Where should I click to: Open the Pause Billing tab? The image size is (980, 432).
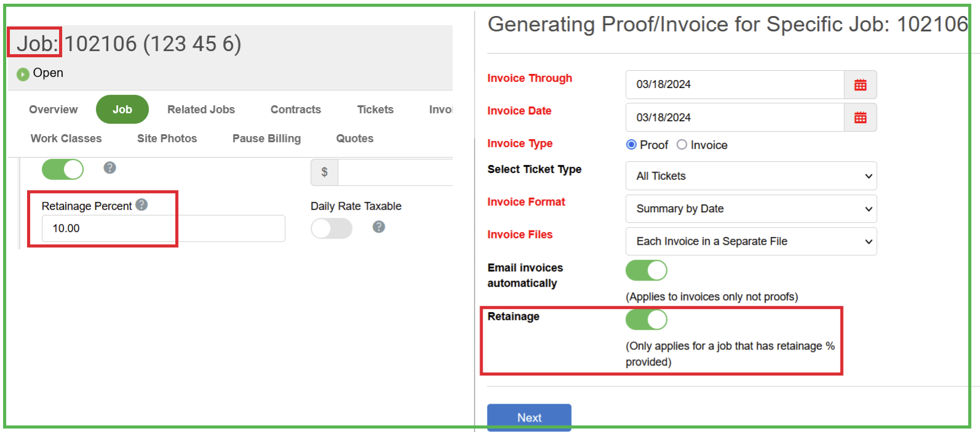266,138
